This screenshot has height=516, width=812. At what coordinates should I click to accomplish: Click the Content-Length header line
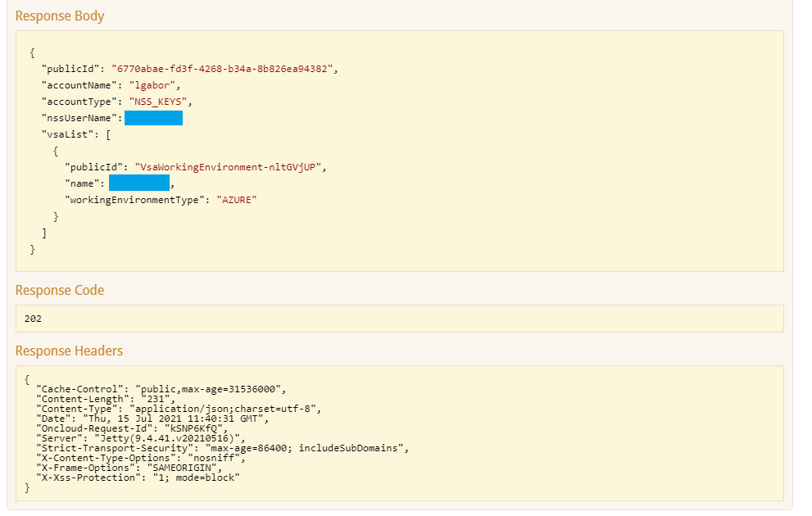pos(106,399)
